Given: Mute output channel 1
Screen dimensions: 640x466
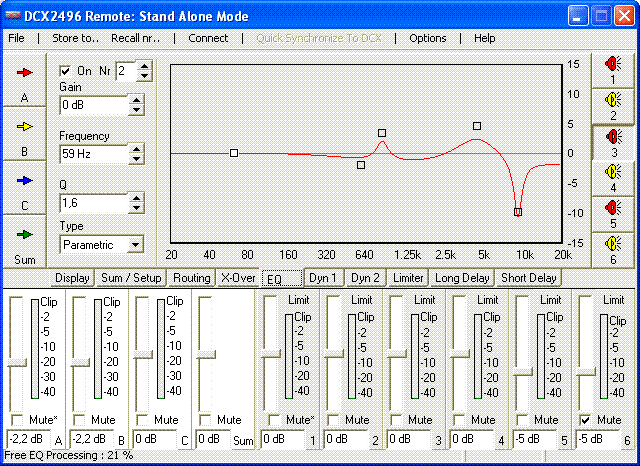Looking at the screenshot, I should [274, 420].
